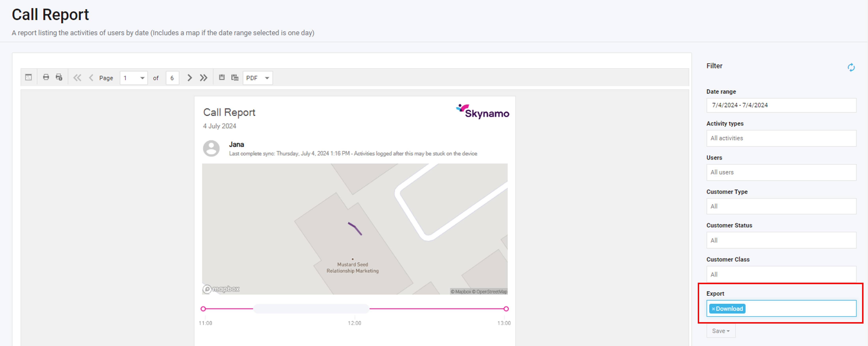Screen dimensions: 868x346
Task: Go to the previous report page
Action: point(91,78)
